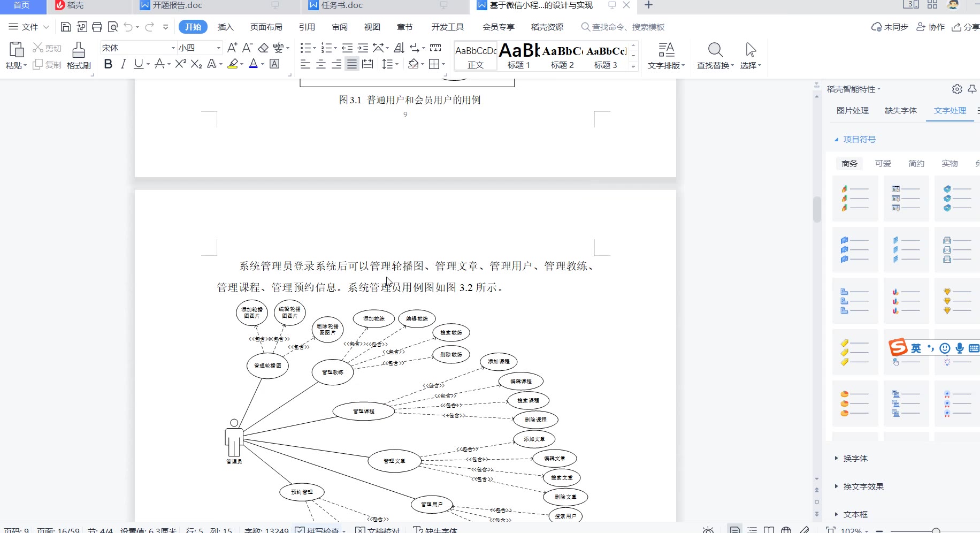Click the 协作 collaboration button
Screen dimensions: 980x533
pyautogui.click(x=931, y=27)
